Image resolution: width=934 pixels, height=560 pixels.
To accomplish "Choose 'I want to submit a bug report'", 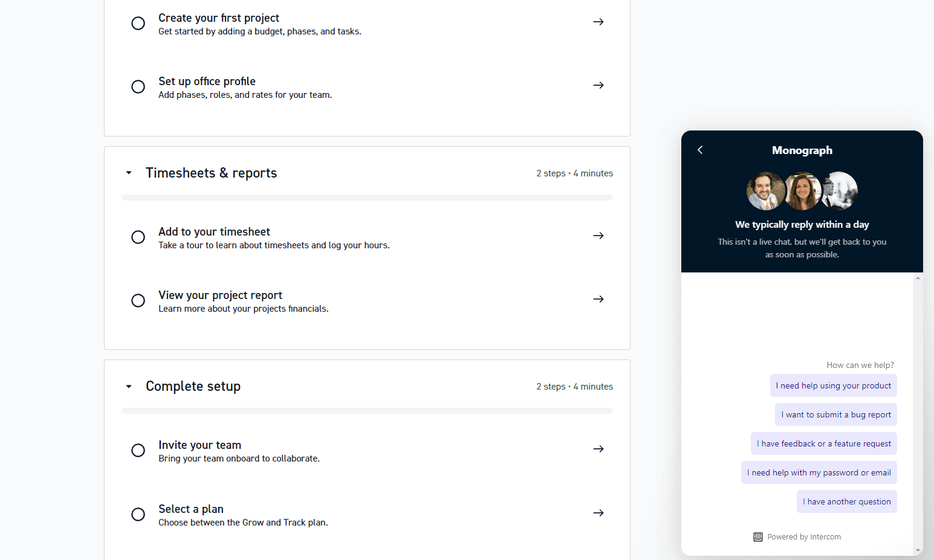I will pyautogui.click(x=835, y=414).
